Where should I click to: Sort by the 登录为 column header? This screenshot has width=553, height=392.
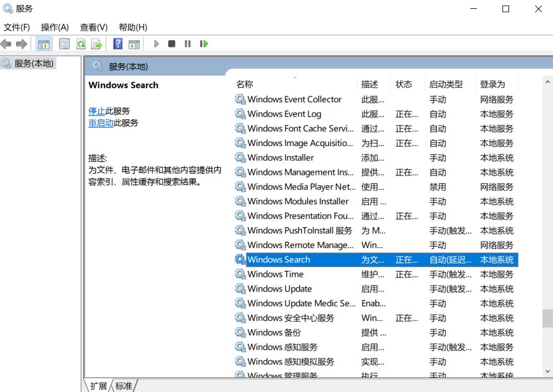[x=492, y=84]
